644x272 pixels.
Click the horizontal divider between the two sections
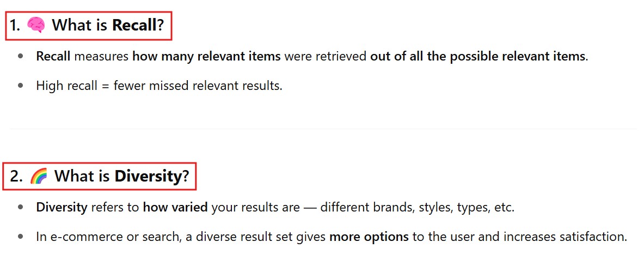(x=322, y=129)
